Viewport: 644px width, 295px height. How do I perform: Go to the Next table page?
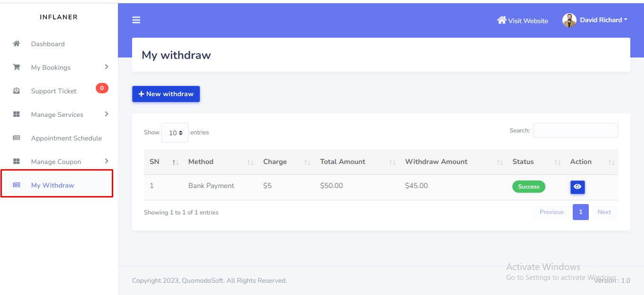click(604, 212)
